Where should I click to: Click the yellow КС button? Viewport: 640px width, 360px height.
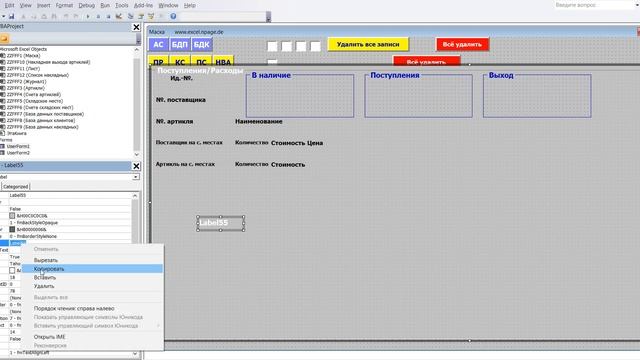(180, 61)
